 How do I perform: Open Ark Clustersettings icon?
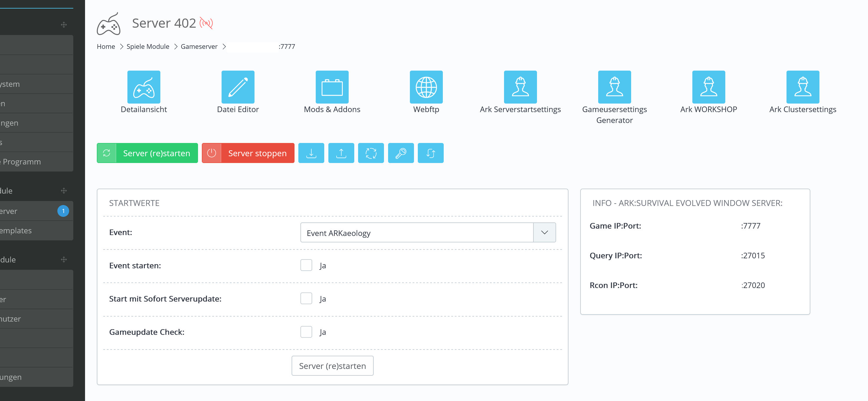[x=802, y=87]
